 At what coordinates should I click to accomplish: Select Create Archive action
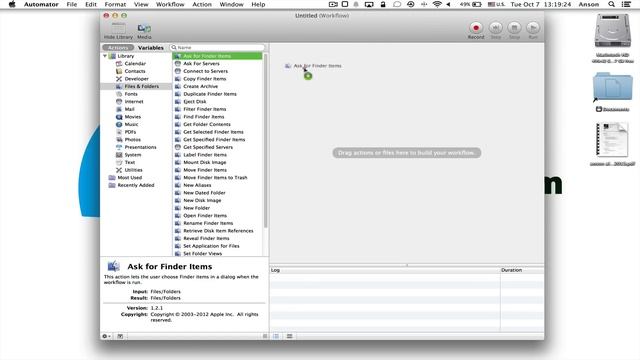(x=200, y=87)
